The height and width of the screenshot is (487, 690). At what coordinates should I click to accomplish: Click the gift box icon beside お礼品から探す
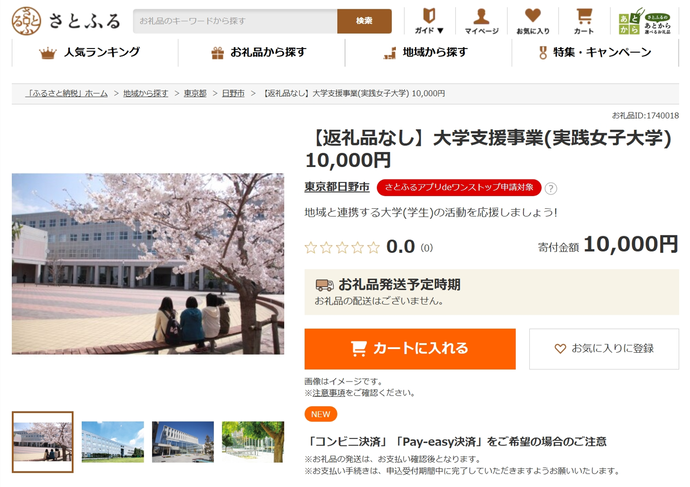[217, 53]
